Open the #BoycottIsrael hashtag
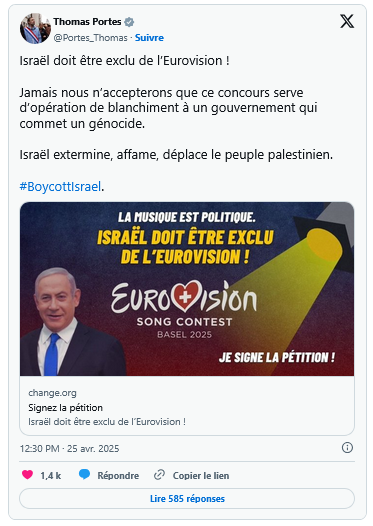The height and width of the screenshot is (526, 373). coord(60,186)
